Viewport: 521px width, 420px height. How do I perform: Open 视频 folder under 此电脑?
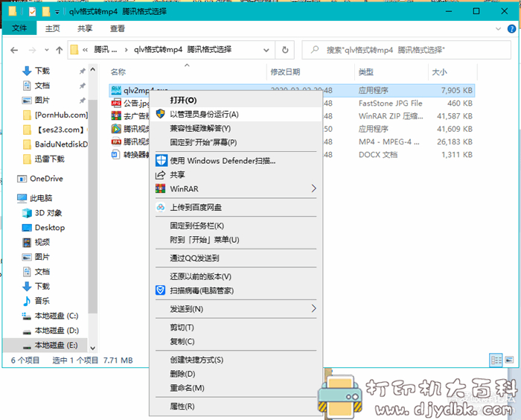[x=42, y=242]
